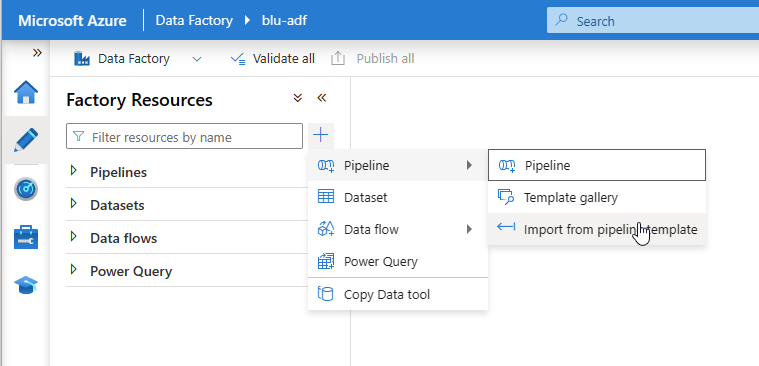This screenshot has height=366, width=759.
Task: Open the Home hub icon
Action: click(26, 92)
